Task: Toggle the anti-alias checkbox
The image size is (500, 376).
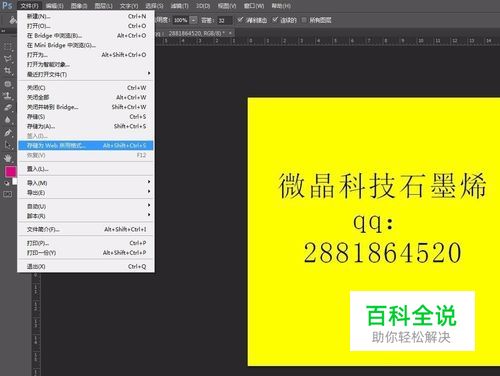Action: [x=240, y=20]
